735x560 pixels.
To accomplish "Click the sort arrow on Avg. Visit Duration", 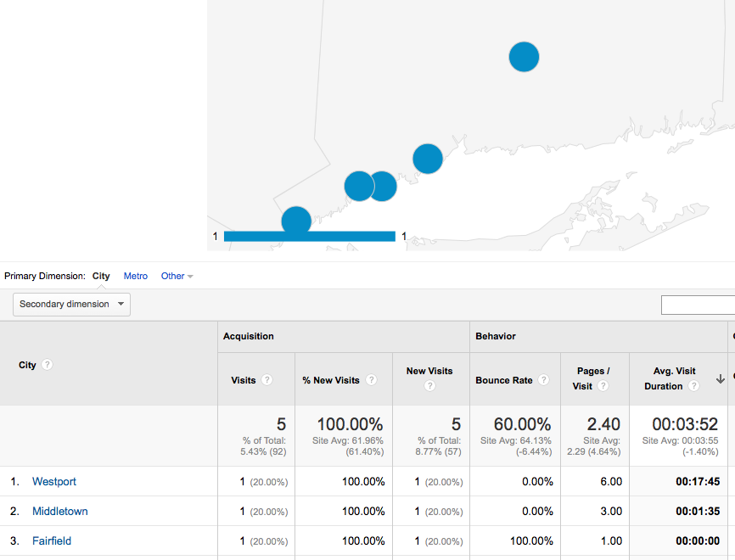I will [x=721, y=378].
